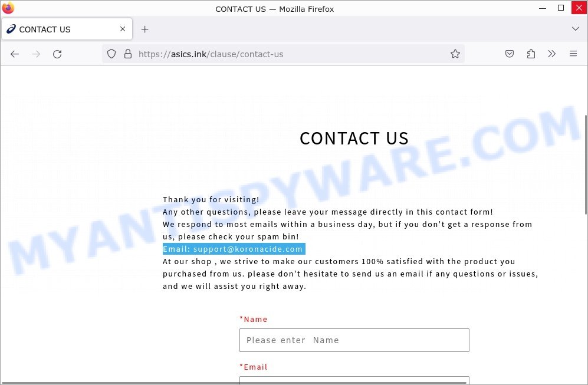Screen dimensions: 588x385
Task: Expand more tools overflow chevron
Action: (x=551, y=54)
